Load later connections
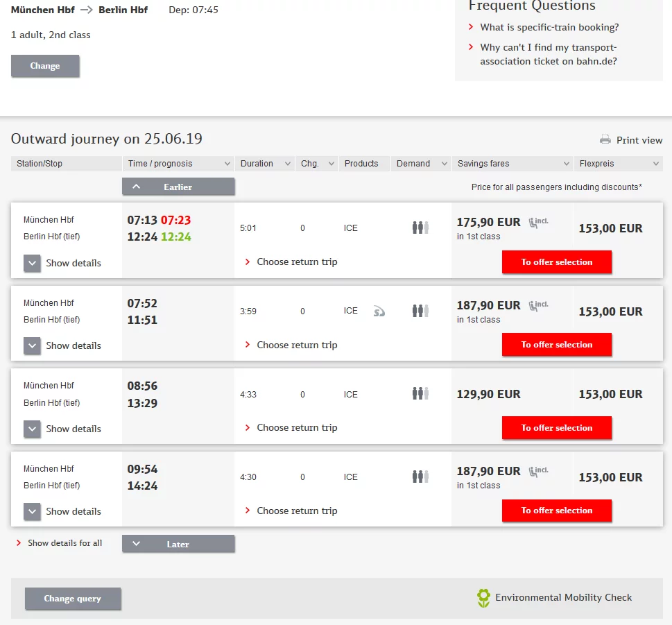 [178, 544]
